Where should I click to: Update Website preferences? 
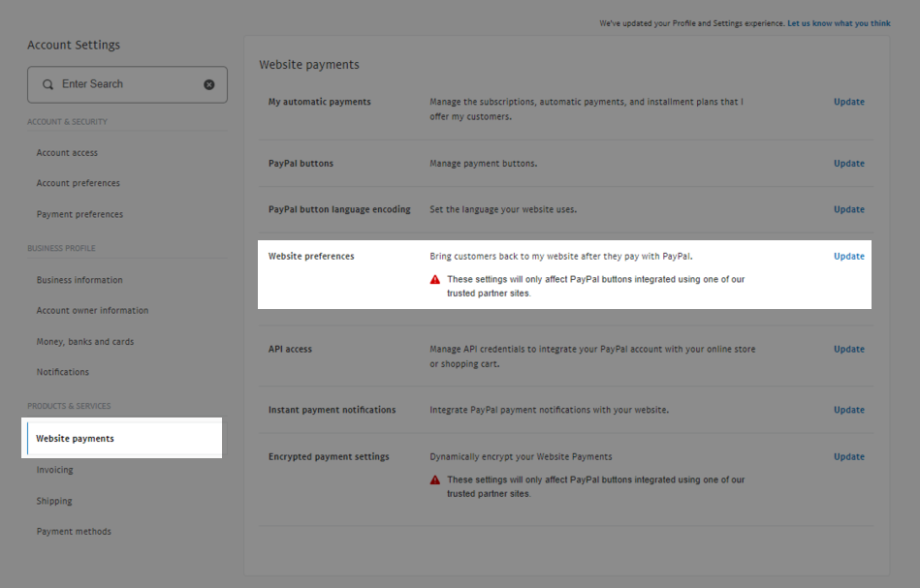tap(849, 256)
